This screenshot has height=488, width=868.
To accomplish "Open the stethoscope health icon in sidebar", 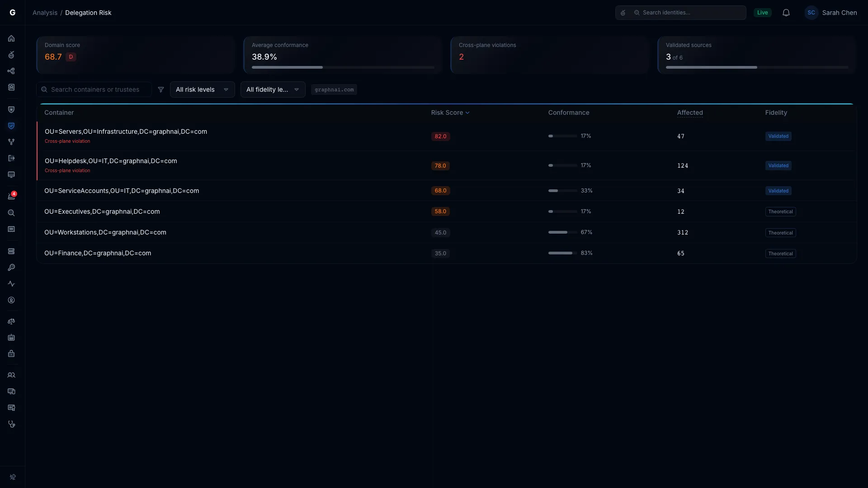I will coord(11,424).
